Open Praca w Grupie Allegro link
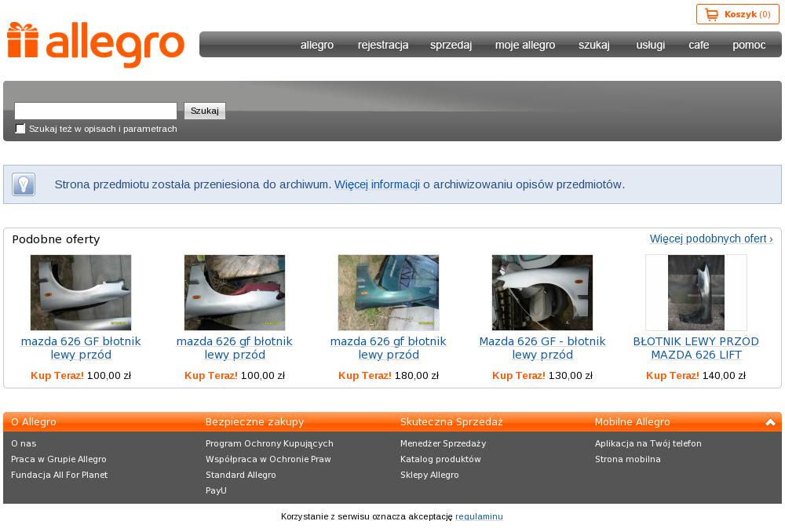This screenshot has height=532, width=785. [59, 459]
